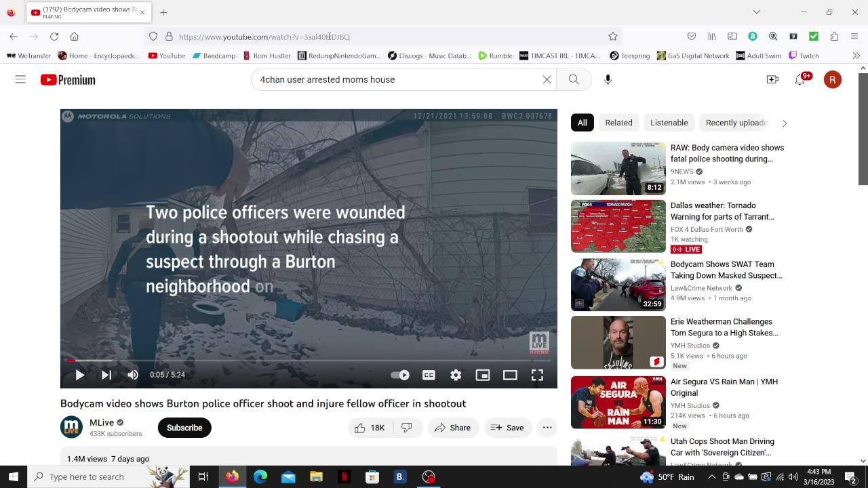Go to YouTube Premium home logo

(68, 80)
